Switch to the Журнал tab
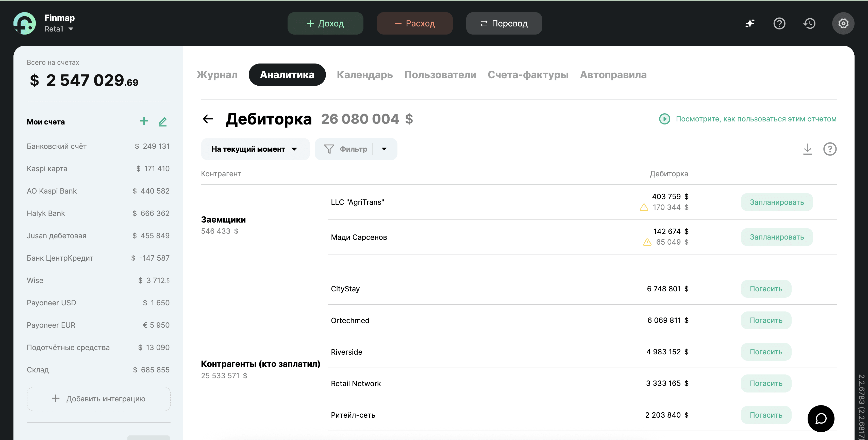Viewport: 868px width, 440px height. pyautogui.click(x=217, y=74)
